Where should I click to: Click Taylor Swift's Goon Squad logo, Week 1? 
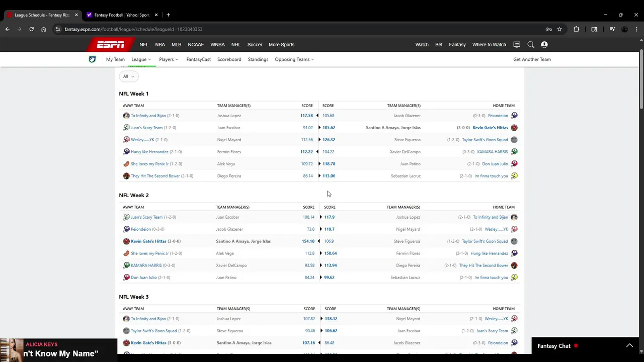tap(514, 140)
